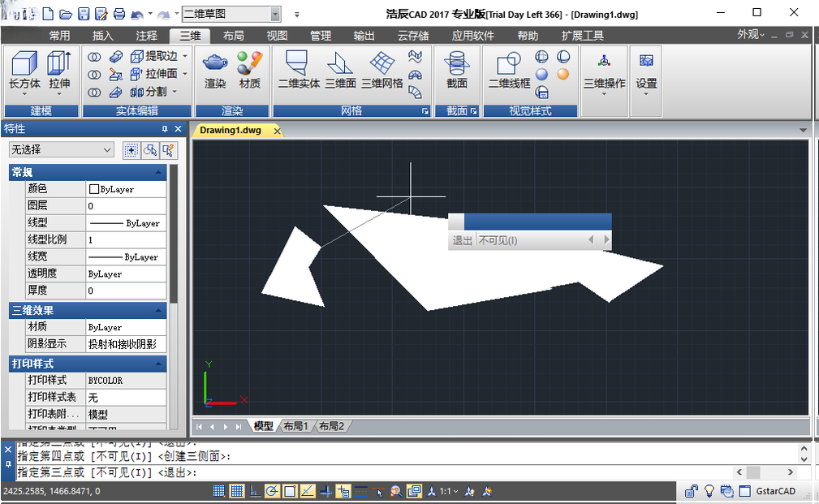Toggle lineweight display in status bar

(x=361, y=491)
